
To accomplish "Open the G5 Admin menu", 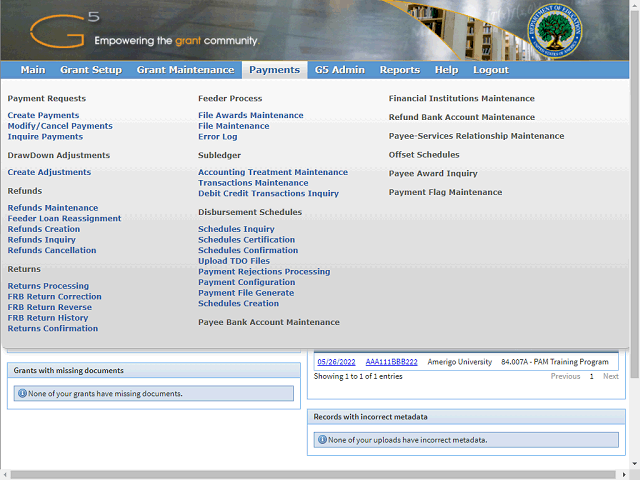I will pyautogui.click(x=340, y=70).
